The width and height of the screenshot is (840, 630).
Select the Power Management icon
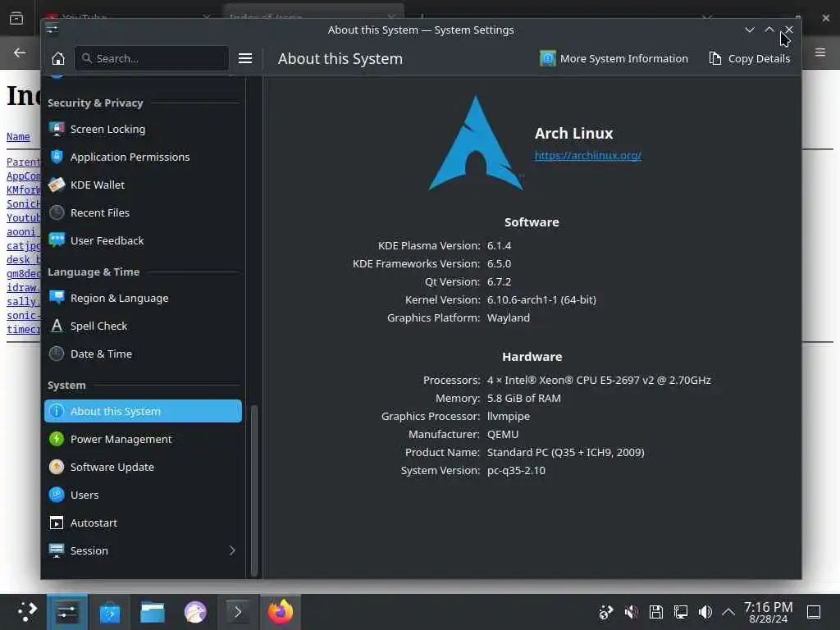coord(57,439)
